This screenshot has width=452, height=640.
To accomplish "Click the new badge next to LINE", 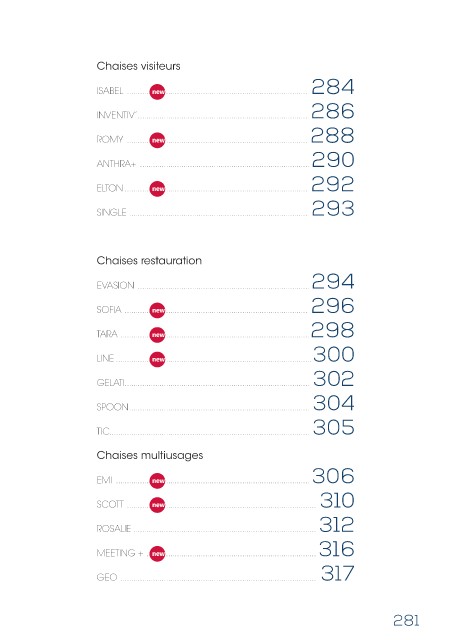I will point(157,360).
